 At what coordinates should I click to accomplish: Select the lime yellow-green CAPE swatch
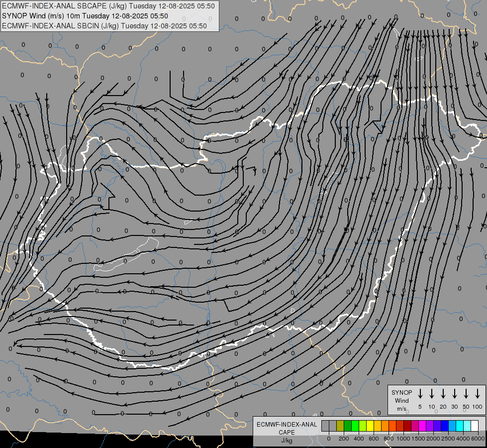click(x=363, y=426)
